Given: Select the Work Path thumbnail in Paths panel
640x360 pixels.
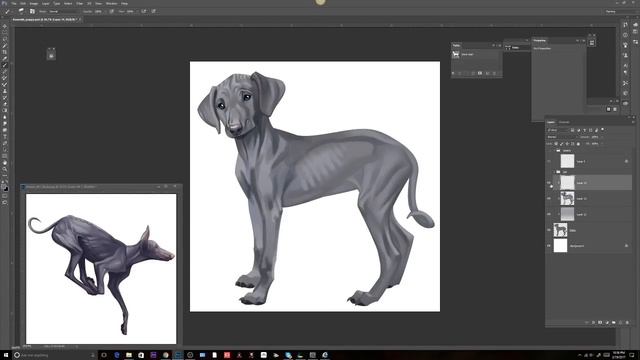Looking at the screenshot, I should [x=456, y=54].
